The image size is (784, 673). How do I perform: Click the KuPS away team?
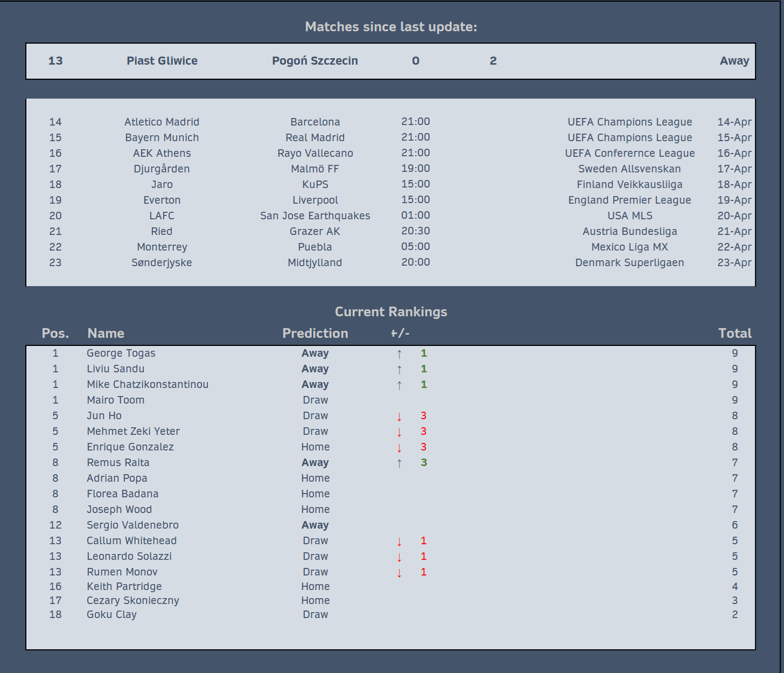pos(315,184)
